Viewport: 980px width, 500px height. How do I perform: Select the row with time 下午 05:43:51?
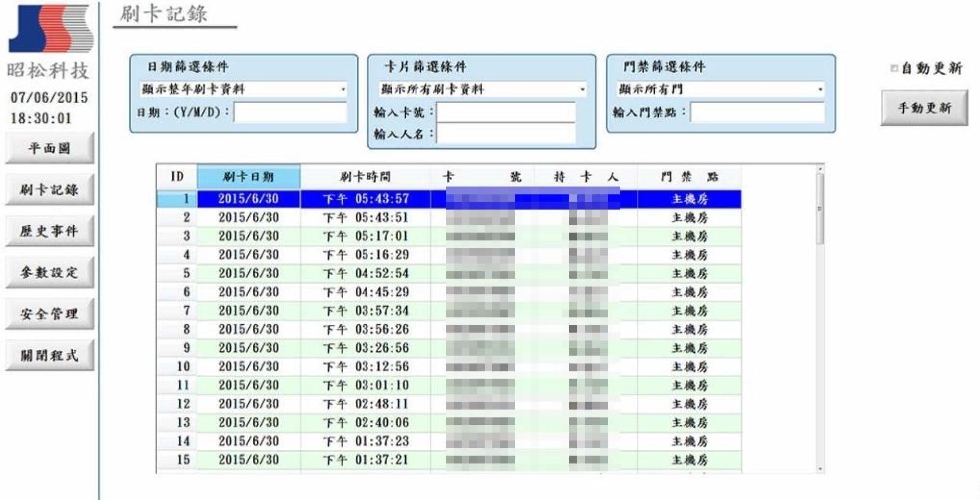pyautogui.click(x=449, y=218)
